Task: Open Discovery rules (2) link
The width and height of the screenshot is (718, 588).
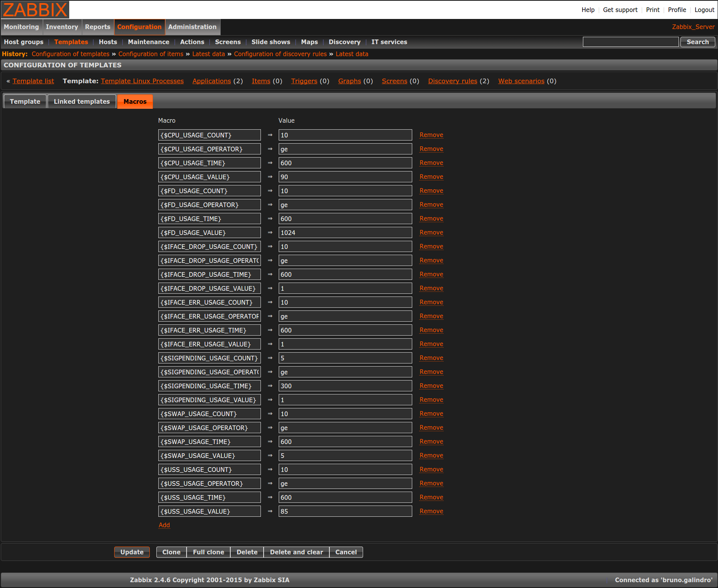Action: [453, 81]
